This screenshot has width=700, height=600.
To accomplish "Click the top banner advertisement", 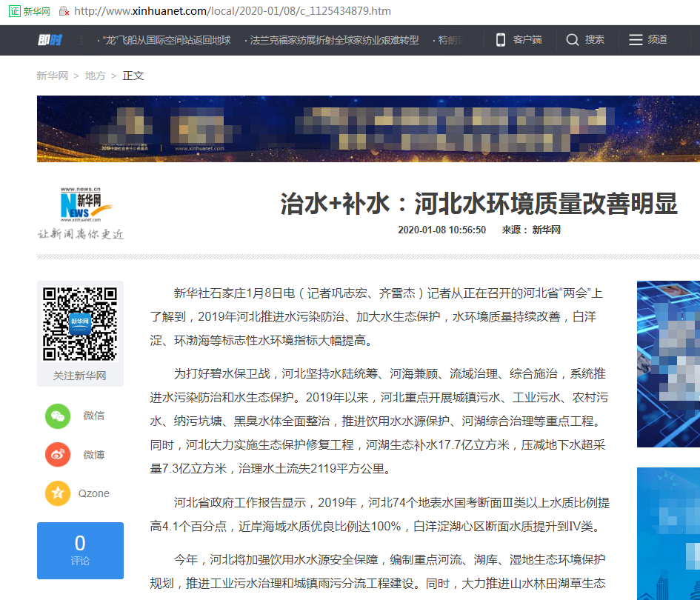I will tap(368, 128).
